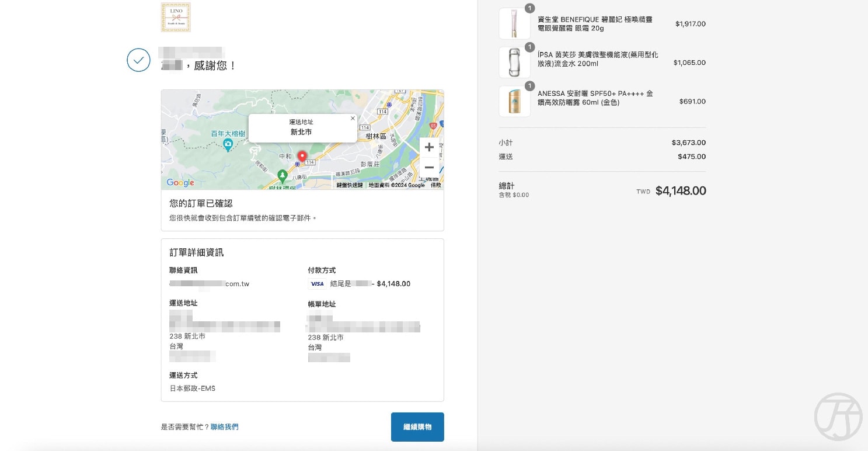Open the Google logo link on map

point(180,183)
